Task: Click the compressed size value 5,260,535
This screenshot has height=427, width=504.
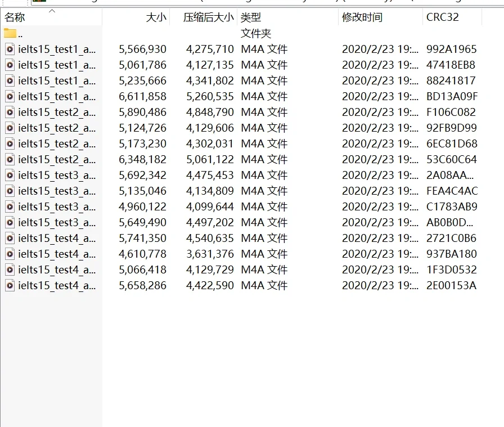Action: tap(210, 96)
